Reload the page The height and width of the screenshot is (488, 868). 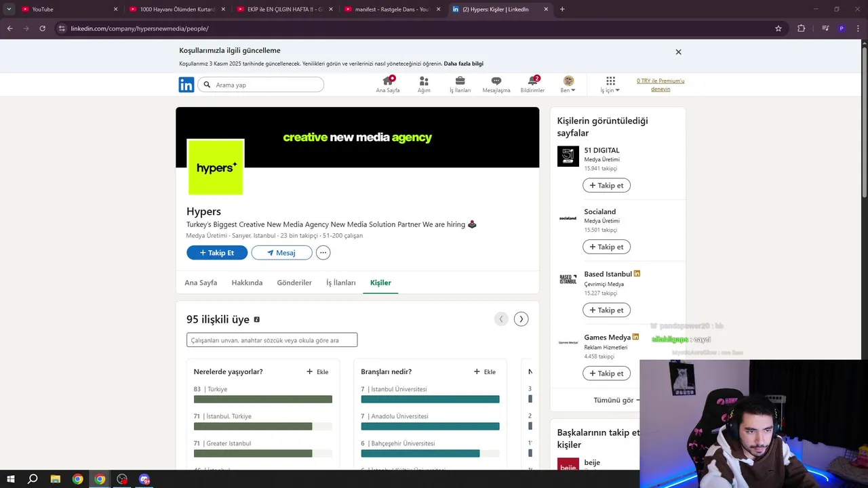point(42,28)
